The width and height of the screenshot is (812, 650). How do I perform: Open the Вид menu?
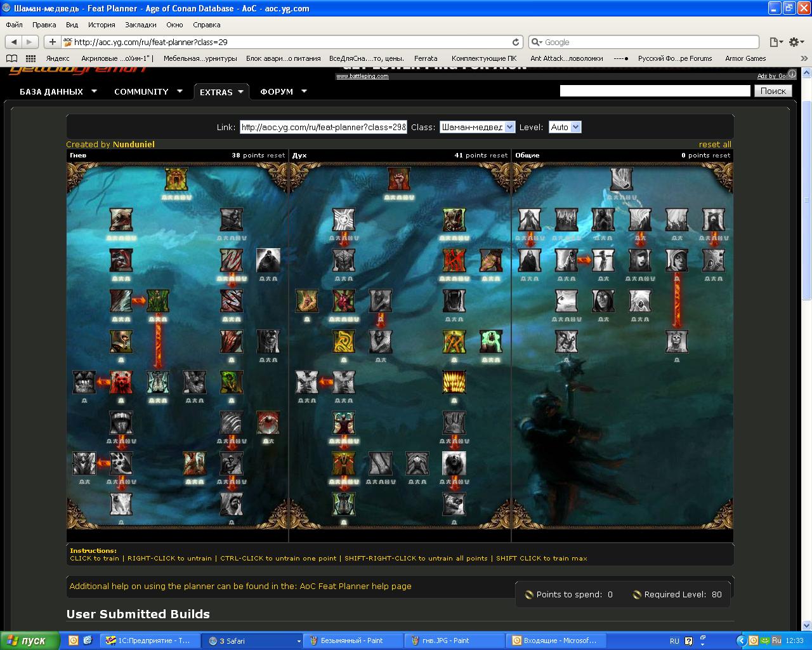72,25
